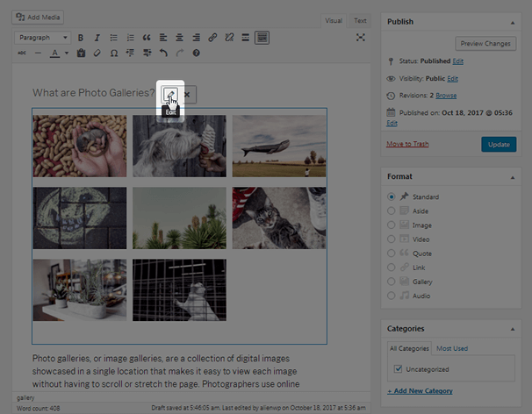Screen dimensions: 532x414
Task: Click the gallery Edit pencil icon
Action: pyautogui.click(x=171, y=94)
